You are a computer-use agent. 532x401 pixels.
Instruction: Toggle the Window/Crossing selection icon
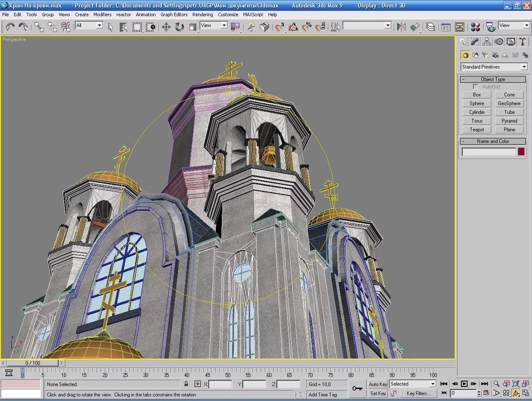click(x=150, y=27)
